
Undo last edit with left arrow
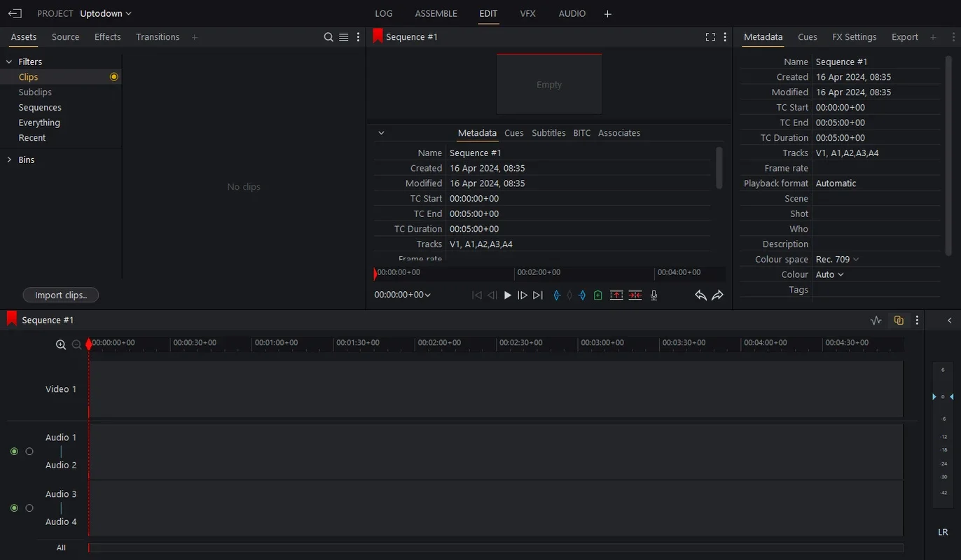click(700, 295)
